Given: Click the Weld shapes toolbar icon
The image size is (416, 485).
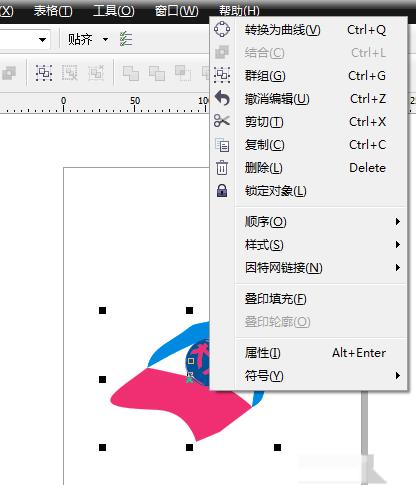Looking at the screenshot, I should pos(131,73).
